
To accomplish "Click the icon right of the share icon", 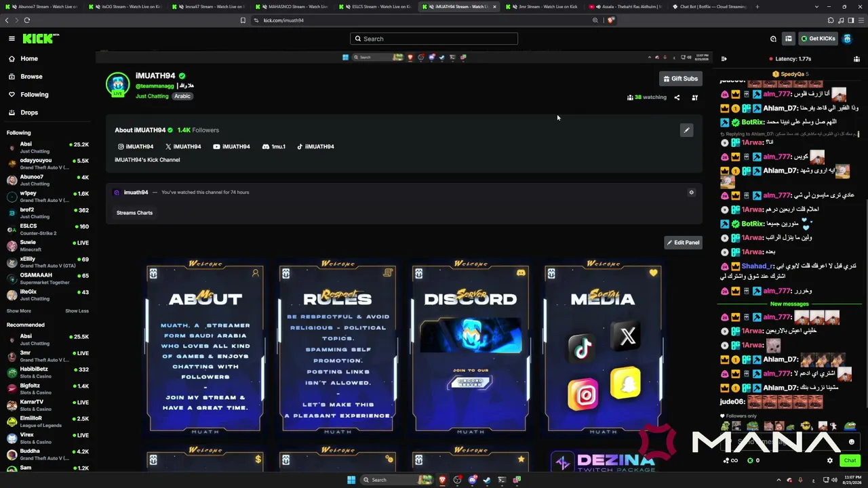I will 695,98.
